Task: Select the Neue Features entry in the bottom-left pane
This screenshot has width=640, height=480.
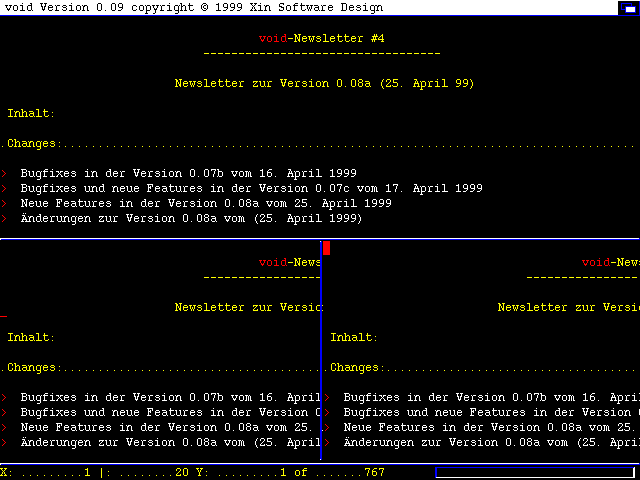Action: (170, 427)
